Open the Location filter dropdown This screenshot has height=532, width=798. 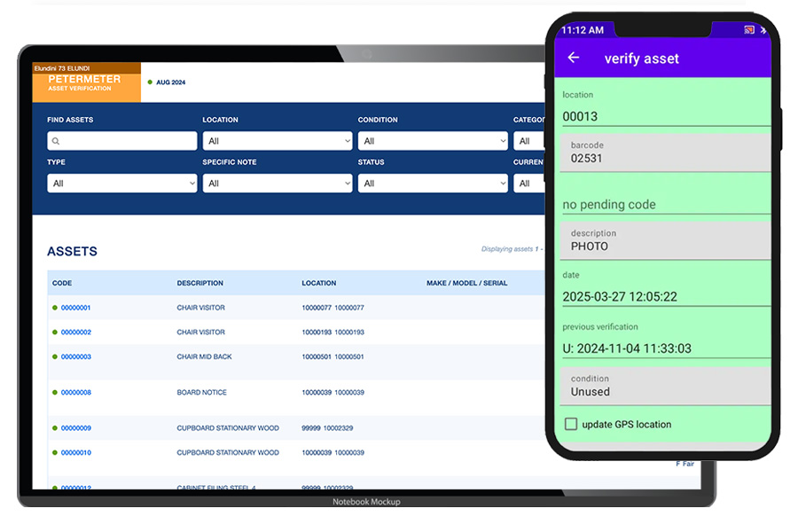tap(277, 141)
